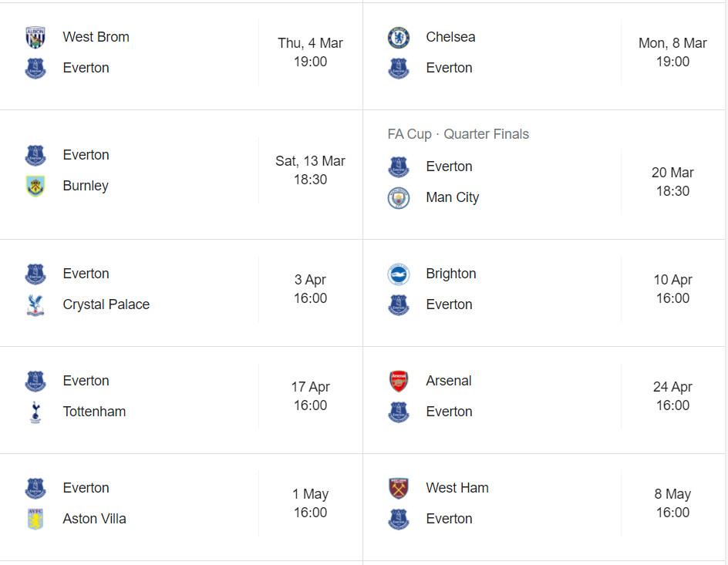
Task: Open the Aston Villa team name
Action: (94, 519)
